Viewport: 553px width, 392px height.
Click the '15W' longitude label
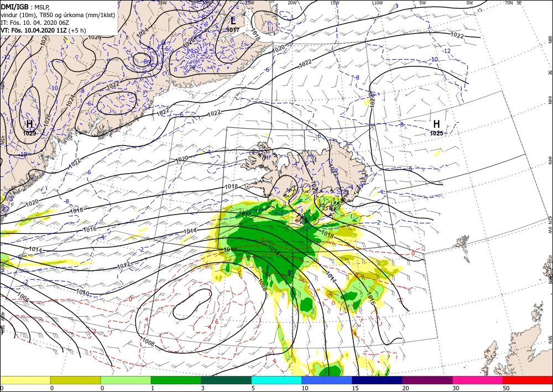click(x=335, y=3)
